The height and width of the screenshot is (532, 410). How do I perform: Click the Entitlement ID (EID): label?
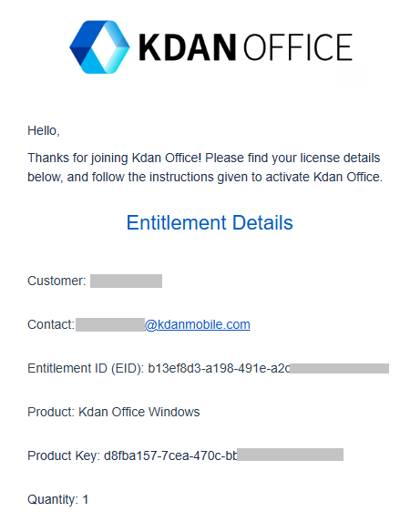[87, 368]
